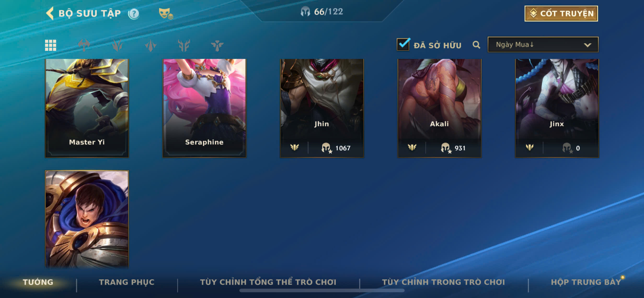Click the CỐT TRUYỆN button

[561, 13]
